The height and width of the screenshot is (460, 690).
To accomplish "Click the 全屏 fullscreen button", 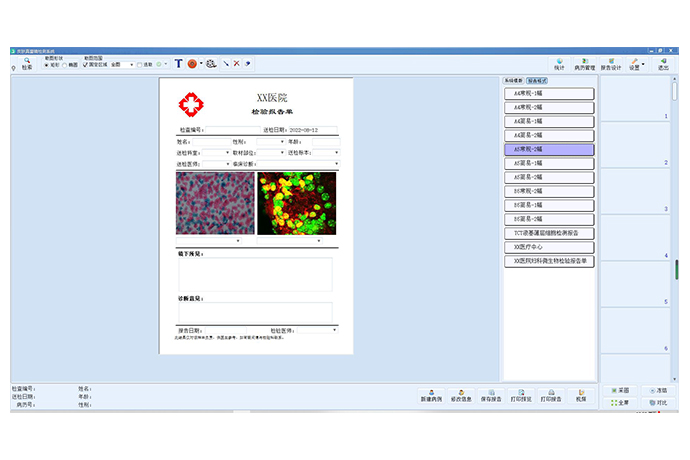I will pyautogui.click(x=618, y=402).
